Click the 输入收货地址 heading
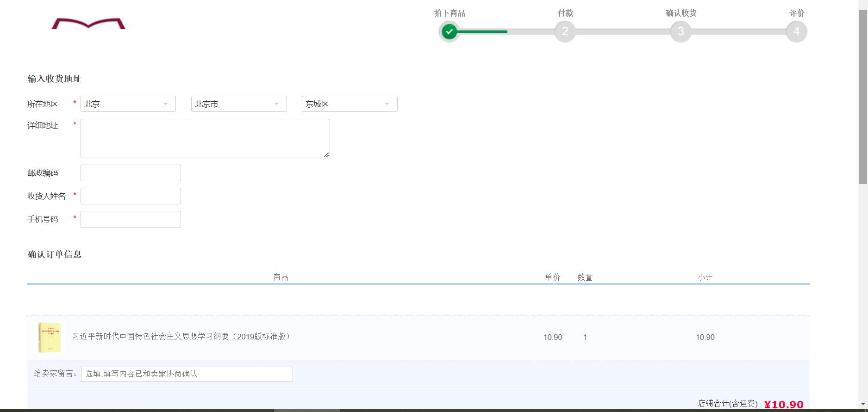 click(55, 79)
